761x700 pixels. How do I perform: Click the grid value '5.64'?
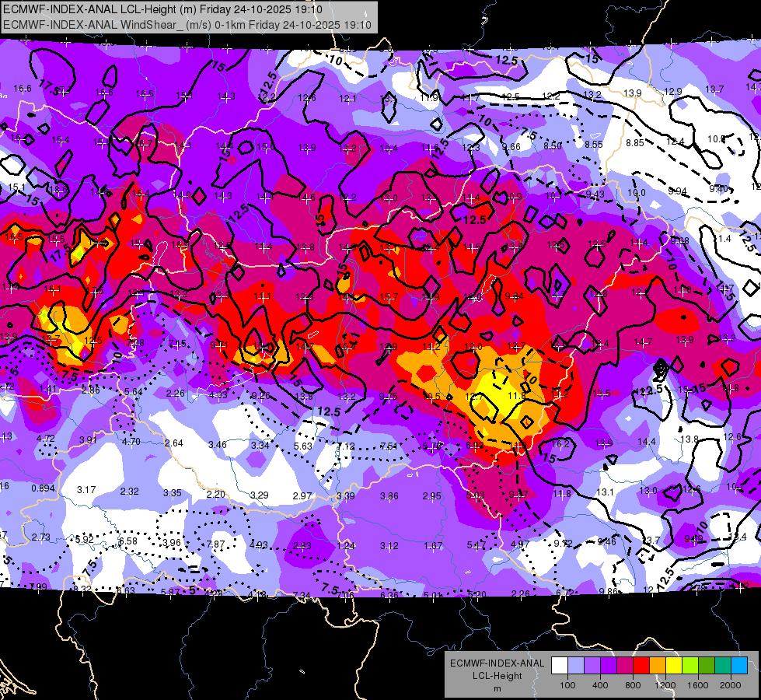pos(134,391)
